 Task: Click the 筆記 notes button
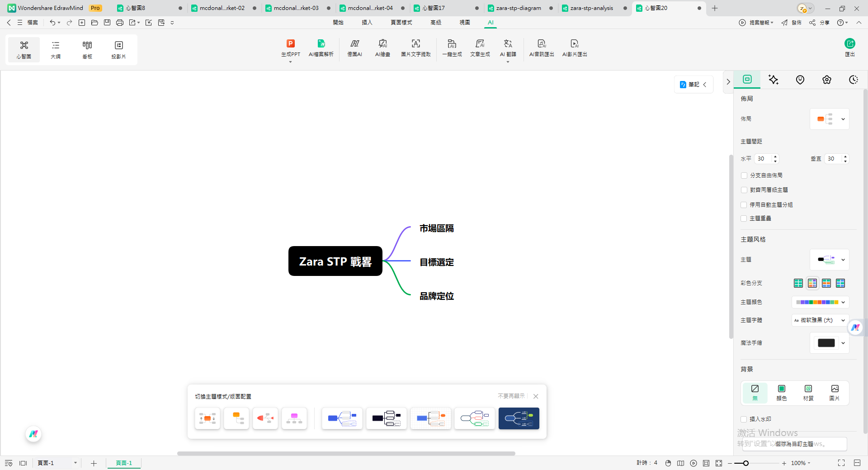pyautogui.click(x=693, y=85)
